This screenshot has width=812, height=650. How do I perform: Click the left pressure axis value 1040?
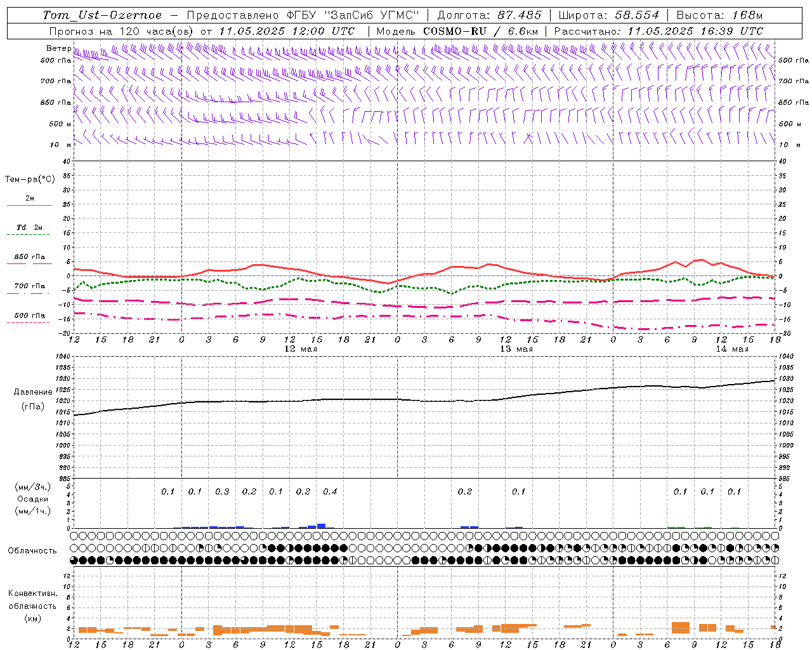click(63, 357)
